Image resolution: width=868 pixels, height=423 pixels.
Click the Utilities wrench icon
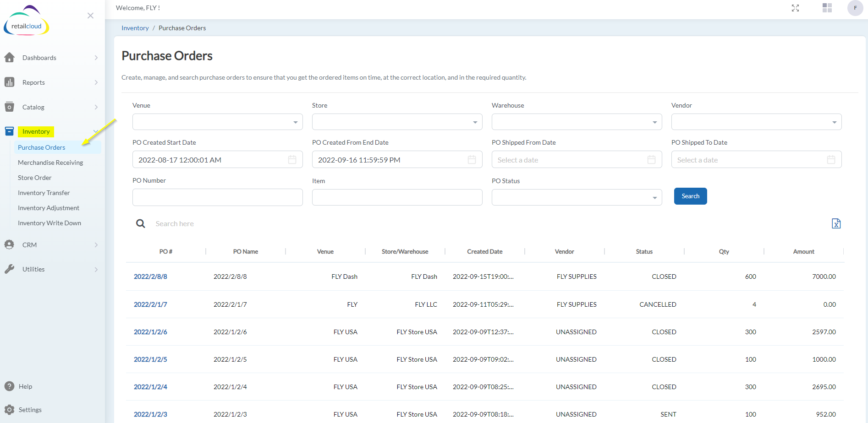pos(10,269)
